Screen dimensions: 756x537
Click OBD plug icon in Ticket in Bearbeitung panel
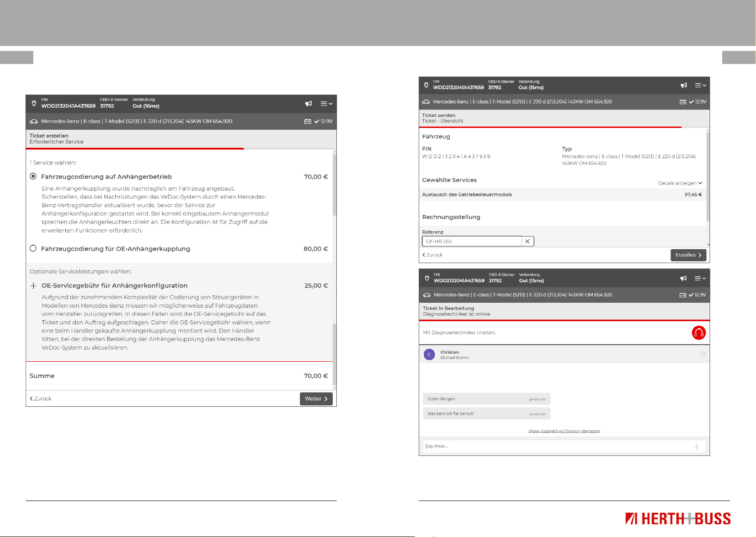point(427,278)
